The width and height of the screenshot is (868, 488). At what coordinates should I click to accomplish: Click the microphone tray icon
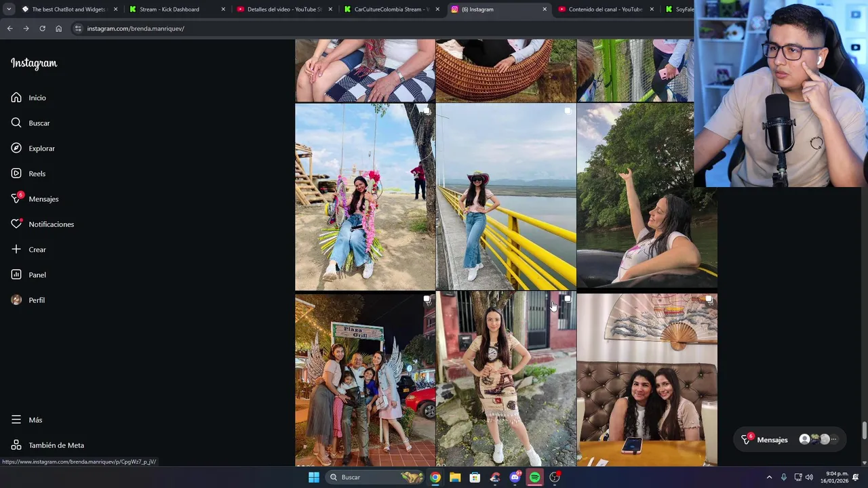click(784, 477)
